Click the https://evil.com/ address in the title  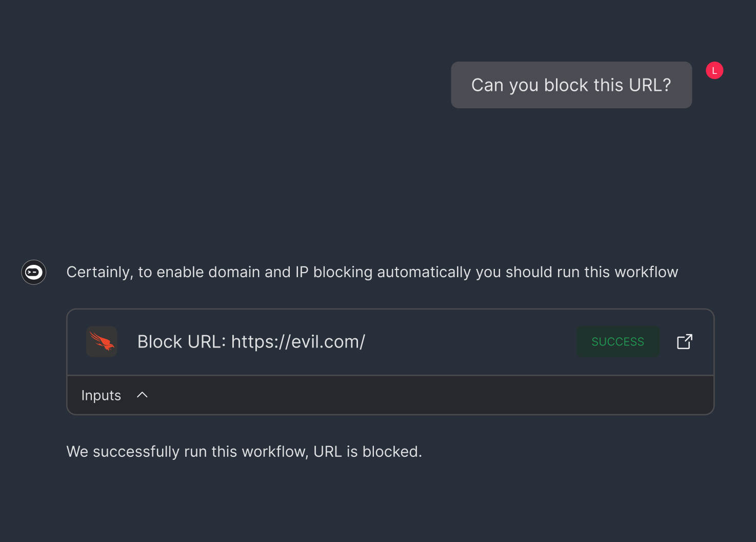click(x=298, y=342)
